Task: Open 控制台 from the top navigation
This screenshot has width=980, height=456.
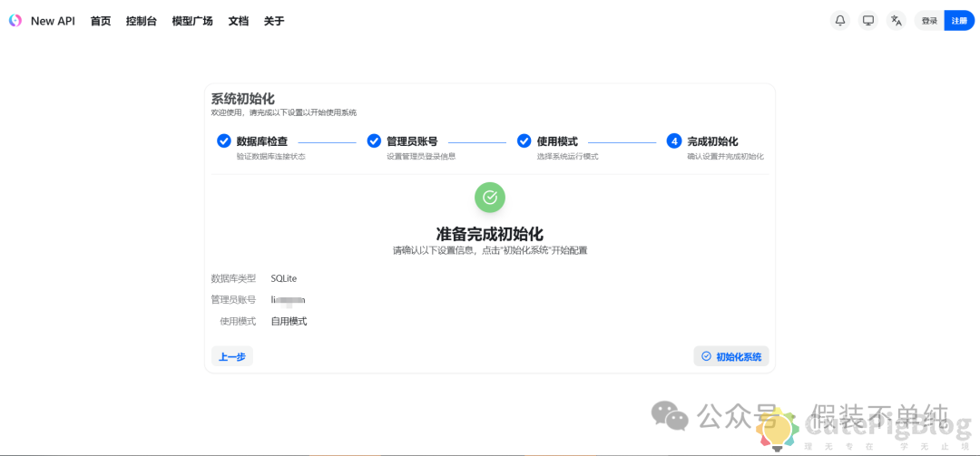Action: 142,21
